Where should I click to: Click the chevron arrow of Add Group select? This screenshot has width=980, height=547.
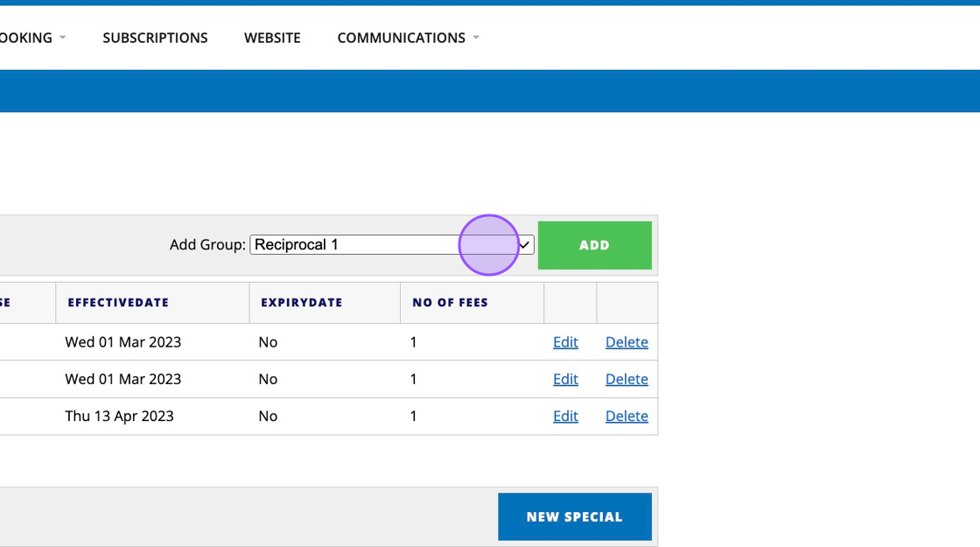click(524, 244)
